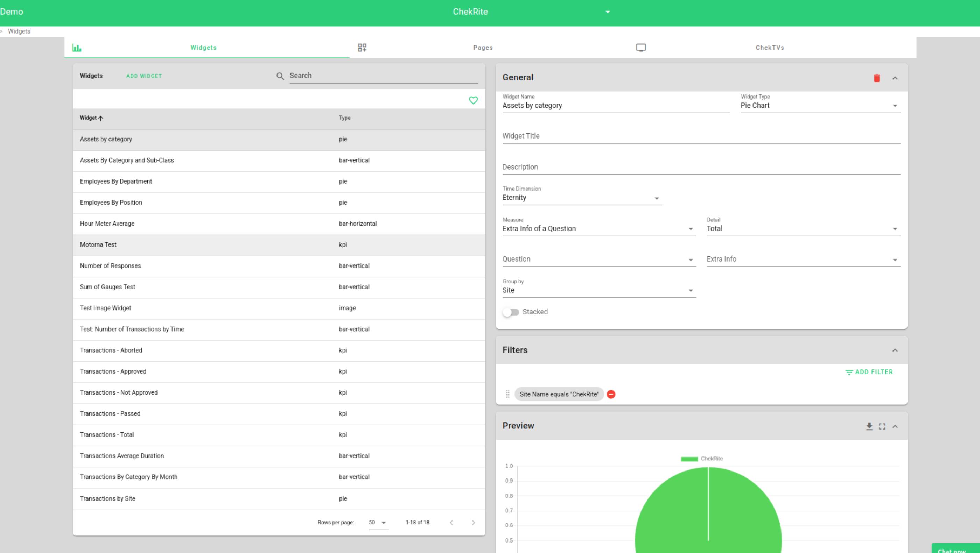980x553 pixels.
Task: Delete widget using red trash icon
Action: coord(877,78)
